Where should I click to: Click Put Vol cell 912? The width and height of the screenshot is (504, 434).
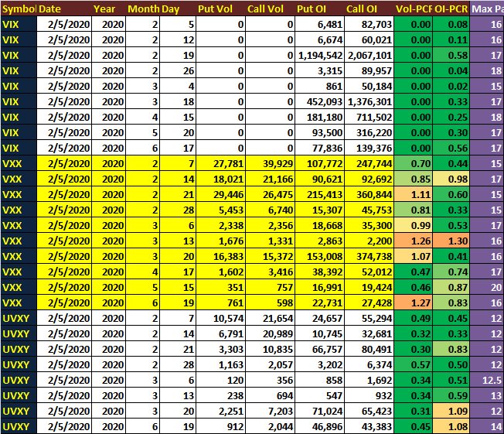(221, 426)
